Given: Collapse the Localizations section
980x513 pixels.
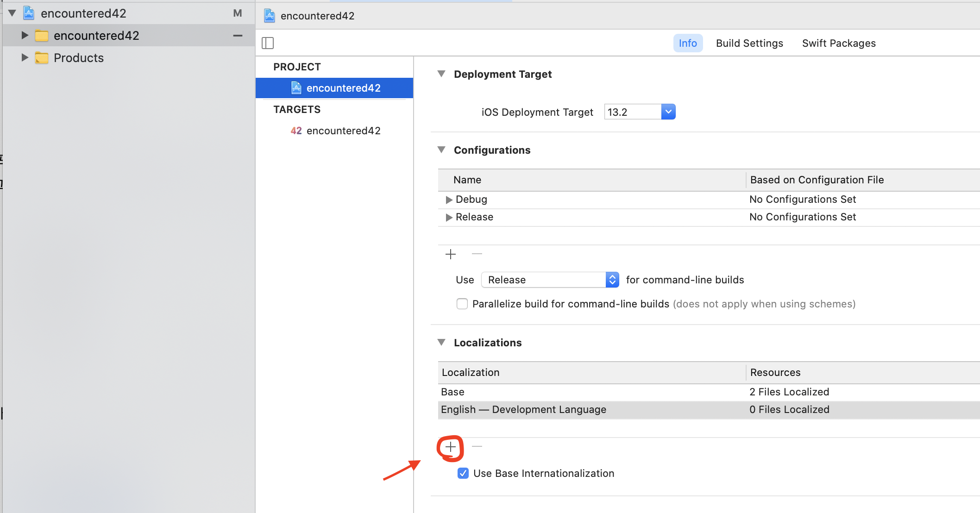Looking at the screenshot, I should click(441, 343).
